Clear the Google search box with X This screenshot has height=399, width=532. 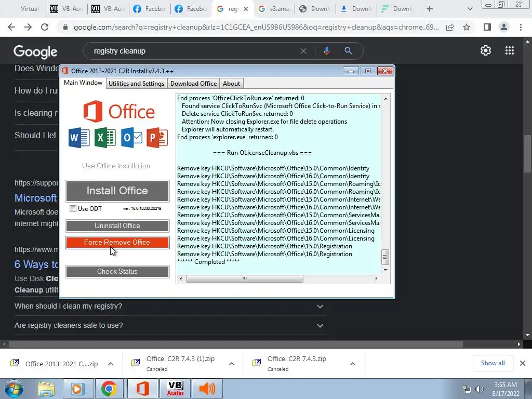tap(303, 51)
